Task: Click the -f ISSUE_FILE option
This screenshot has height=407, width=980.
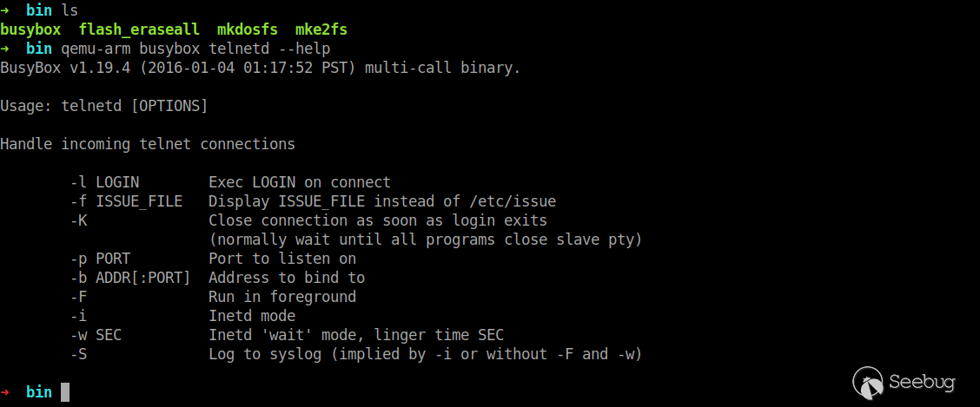Action: 126,201
